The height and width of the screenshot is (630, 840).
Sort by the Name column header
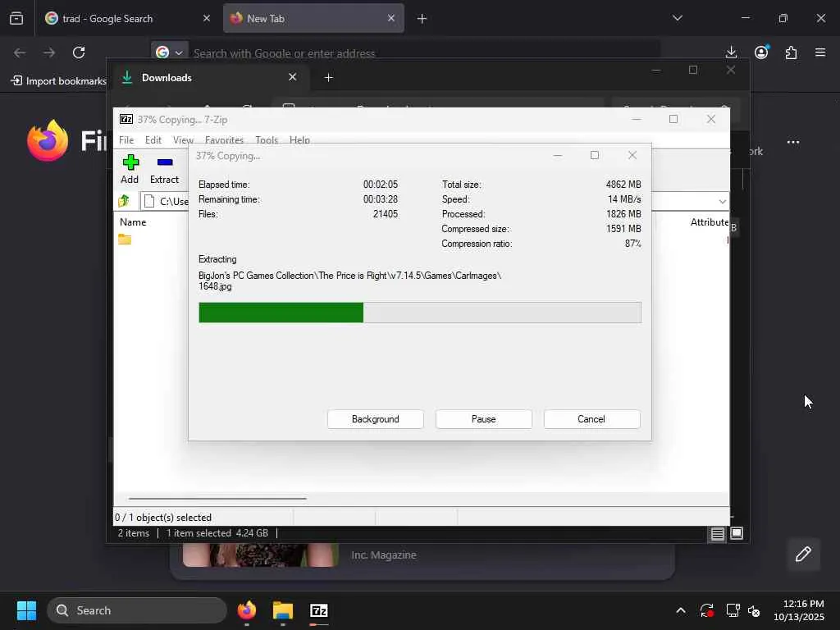click(x=133, y=221)
